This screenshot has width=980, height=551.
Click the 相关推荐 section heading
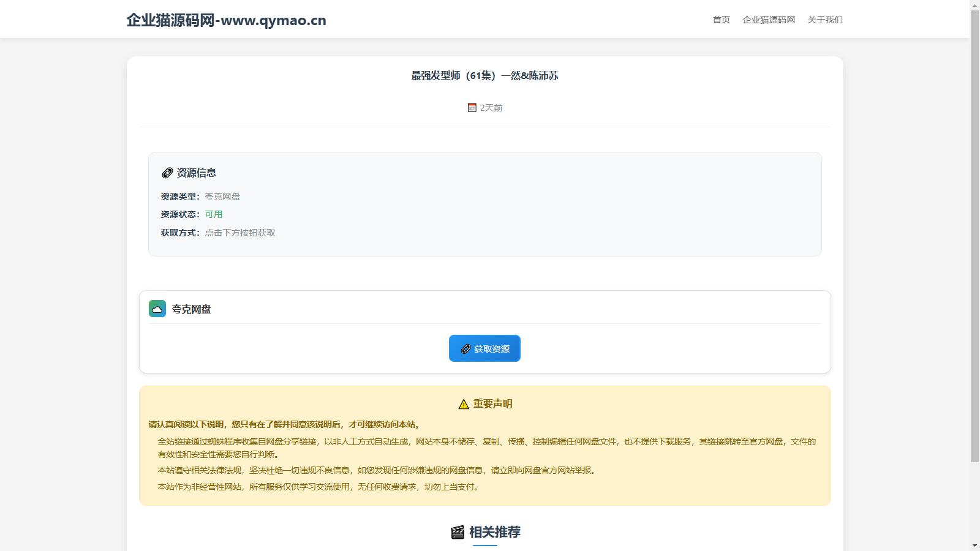[494, 532]
